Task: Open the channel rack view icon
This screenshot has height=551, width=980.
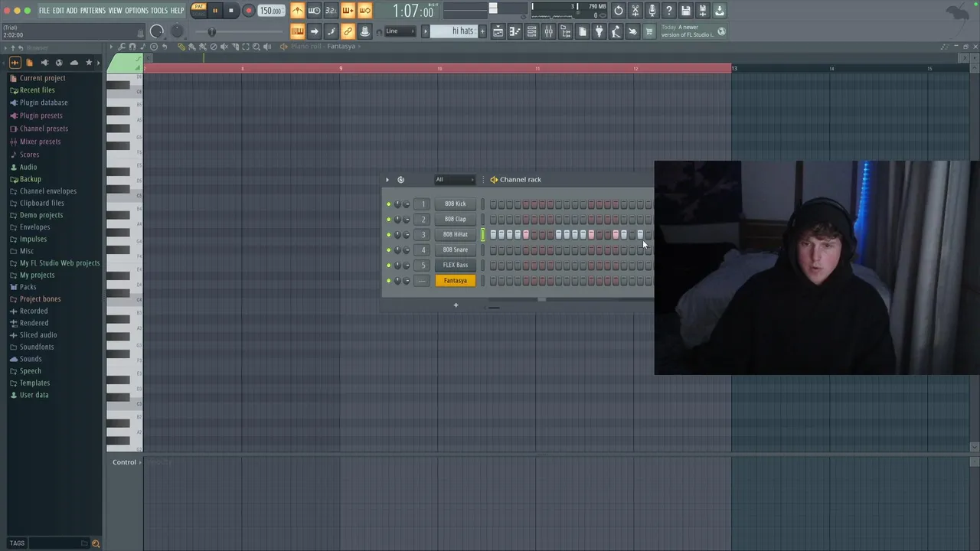Action: point(531,31)
